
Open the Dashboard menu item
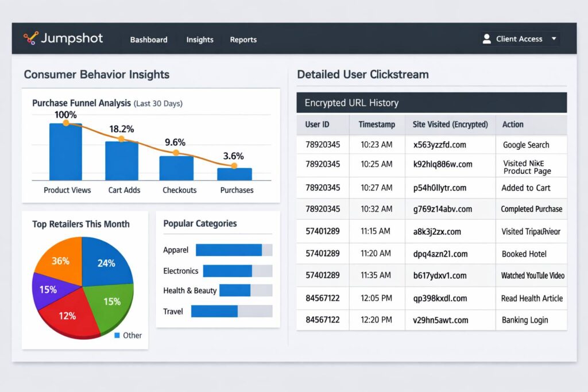point(149,40)
